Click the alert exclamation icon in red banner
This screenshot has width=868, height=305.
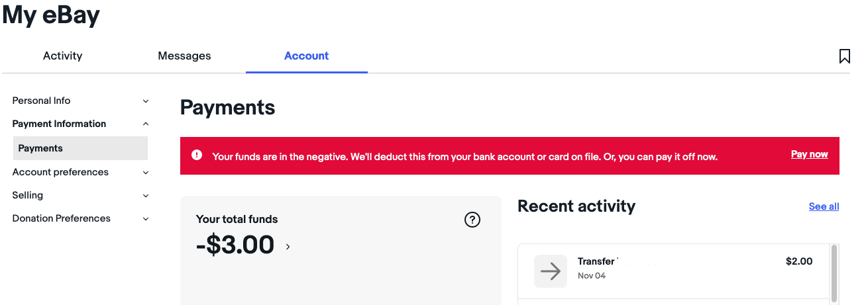197,155
